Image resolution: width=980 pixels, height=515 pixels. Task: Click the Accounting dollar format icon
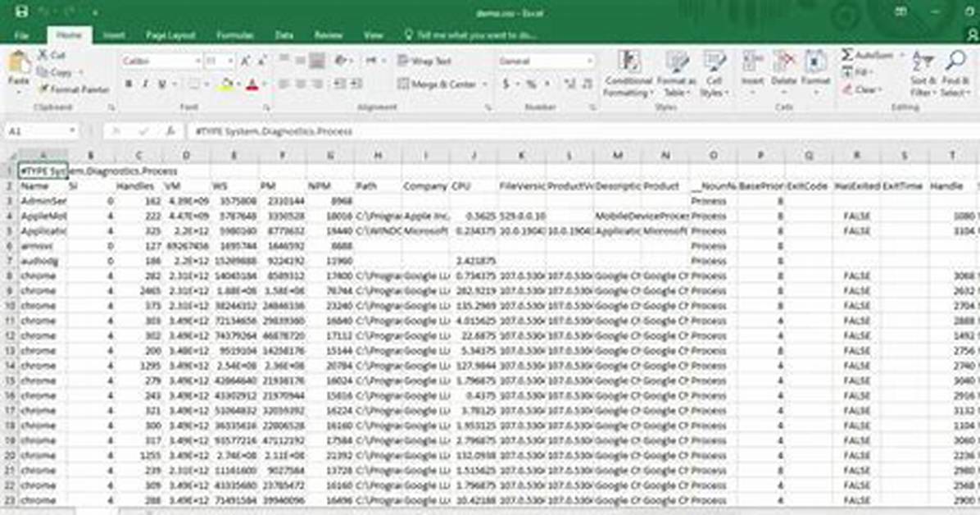pos(506,84)
